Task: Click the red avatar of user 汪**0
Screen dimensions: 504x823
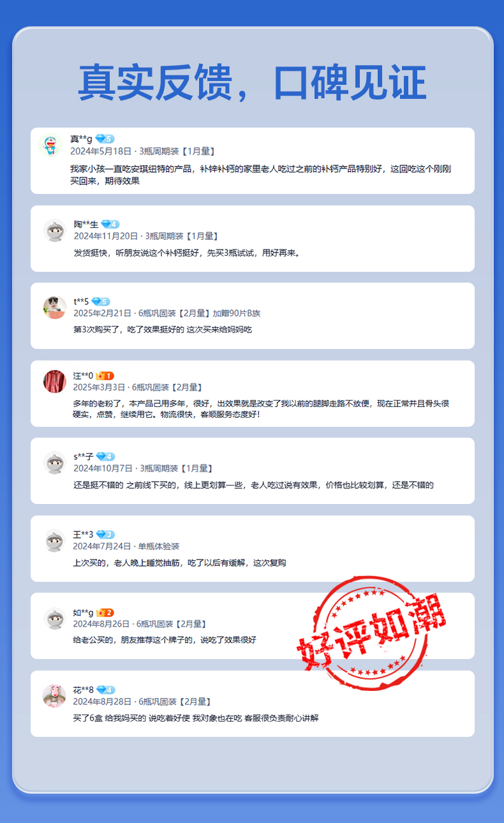Action: [x=55, y=382]
